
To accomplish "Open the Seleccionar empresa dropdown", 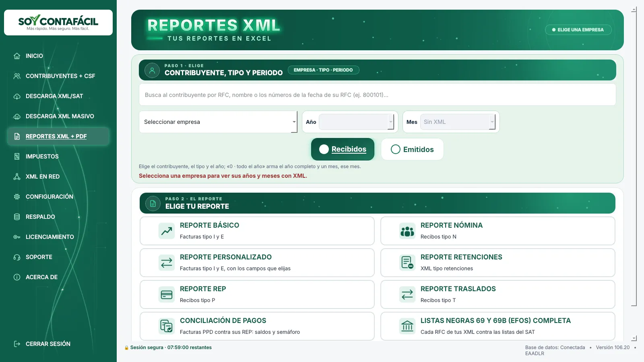I will click(x=218, y=122).
